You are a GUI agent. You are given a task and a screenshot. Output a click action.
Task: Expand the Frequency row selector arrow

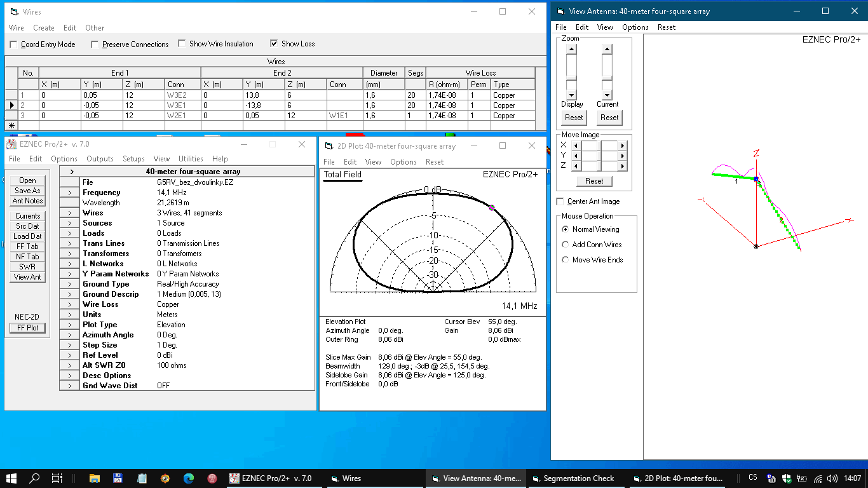70,193
